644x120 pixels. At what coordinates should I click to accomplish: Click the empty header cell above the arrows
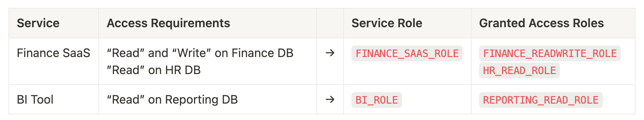(330, 23)
